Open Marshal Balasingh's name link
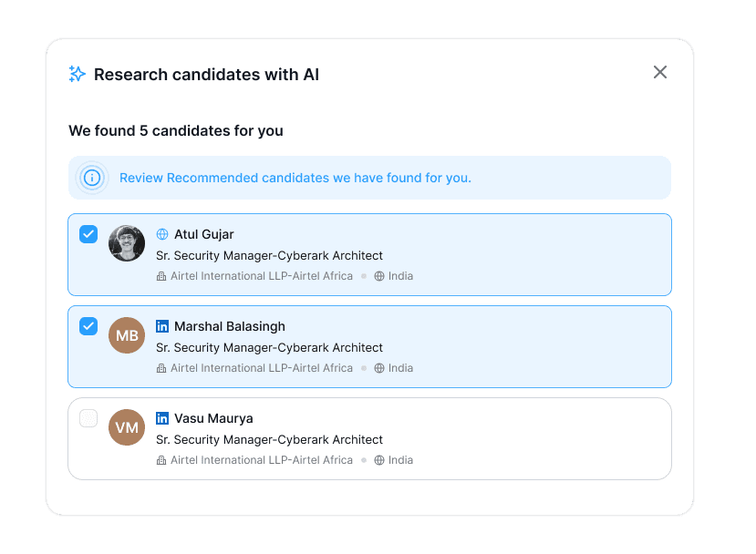 230,326
